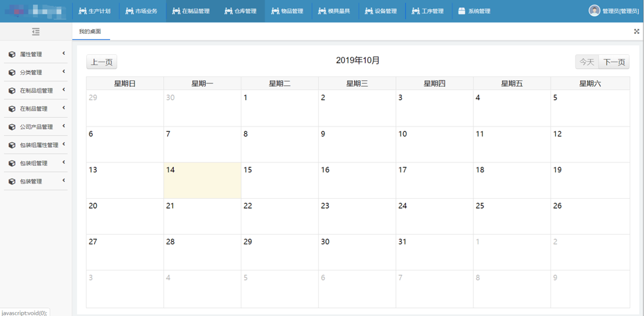The width and height of the screenshot is (644, 316).
Task: Expand the 包装组管理 chevron arrow
Action: (x=64, y=162)
